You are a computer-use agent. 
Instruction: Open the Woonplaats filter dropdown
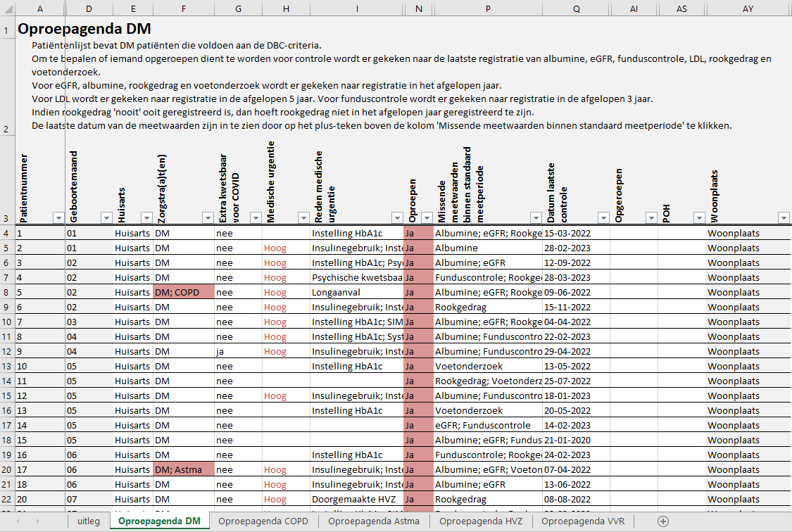click(x=784, y=218)
